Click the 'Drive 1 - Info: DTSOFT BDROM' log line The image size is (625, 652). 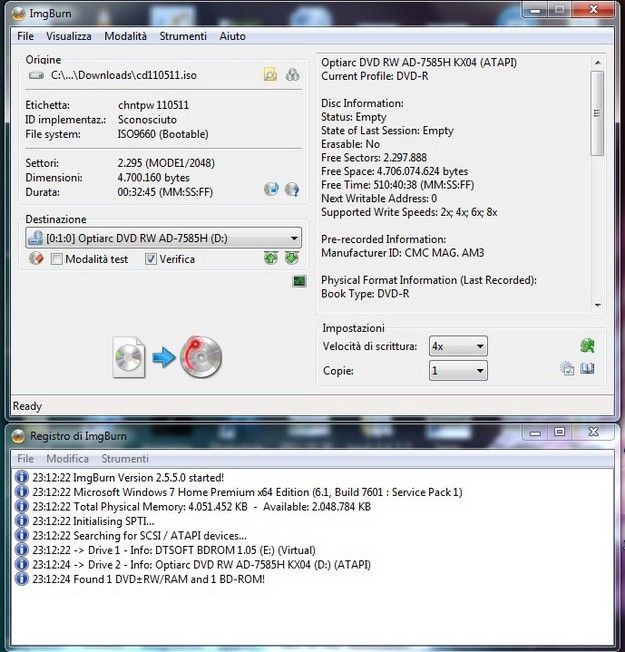click(174, 550)
